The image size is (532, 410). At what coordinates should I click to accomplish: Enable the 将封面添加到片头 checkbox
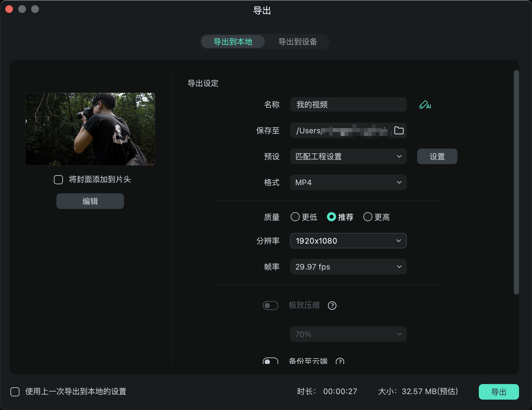(x=58, y=179)
